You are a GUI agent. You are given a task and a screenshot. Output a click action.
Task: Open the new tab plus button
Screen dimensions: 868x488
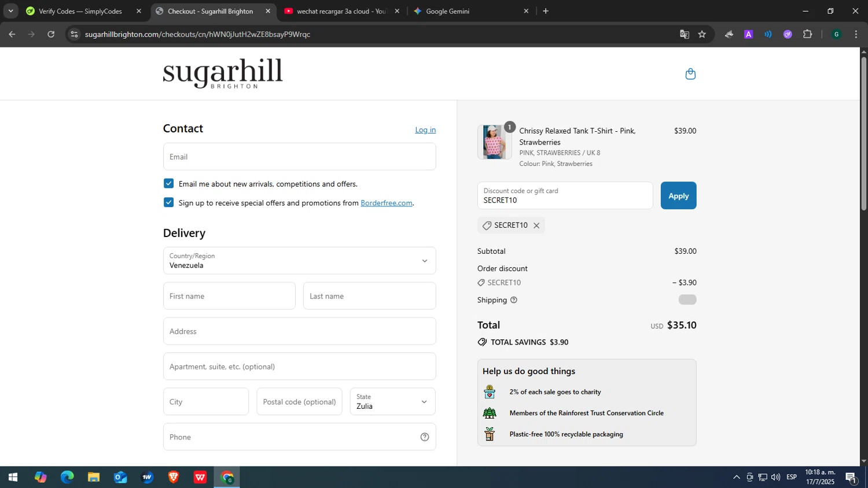pos(545,11)
